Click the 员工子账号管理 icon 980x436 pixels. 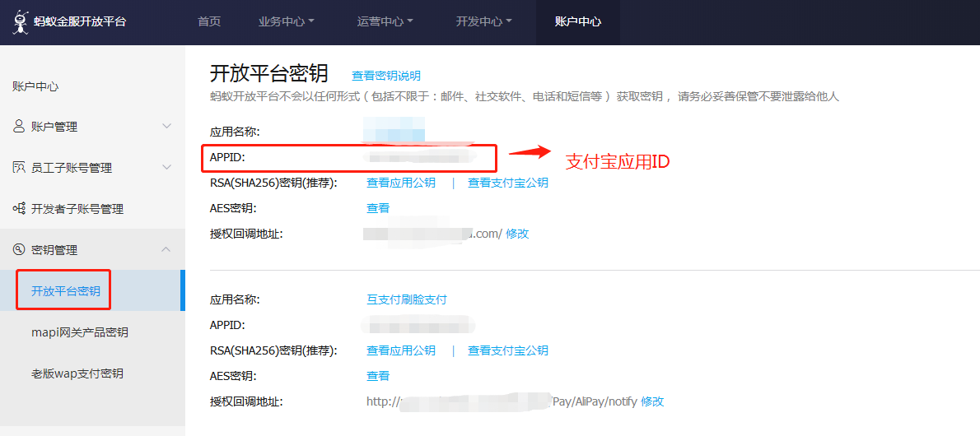pyautogui.click(x=19, y=167)
